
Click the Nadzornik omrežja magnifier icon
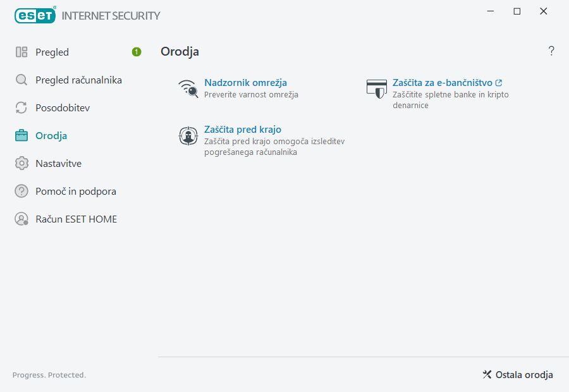coord(188,89)
